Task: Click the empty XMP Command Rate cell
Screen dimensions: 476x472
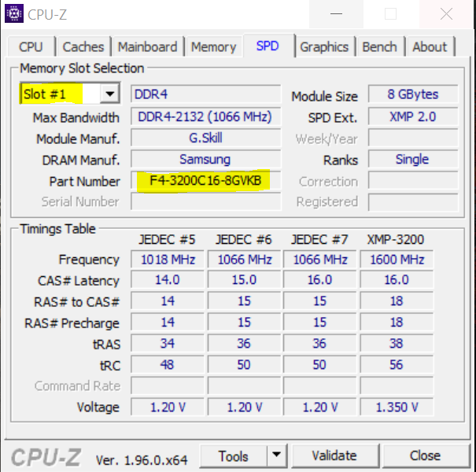Action: (397, 385)
